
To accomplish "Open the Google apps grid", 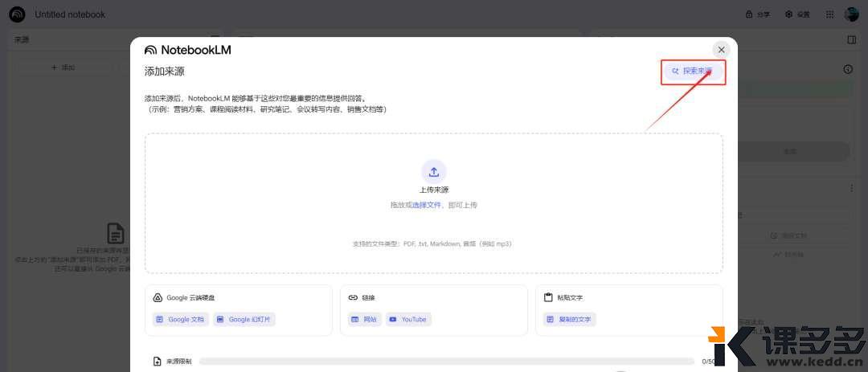I will tap(829, 14).
